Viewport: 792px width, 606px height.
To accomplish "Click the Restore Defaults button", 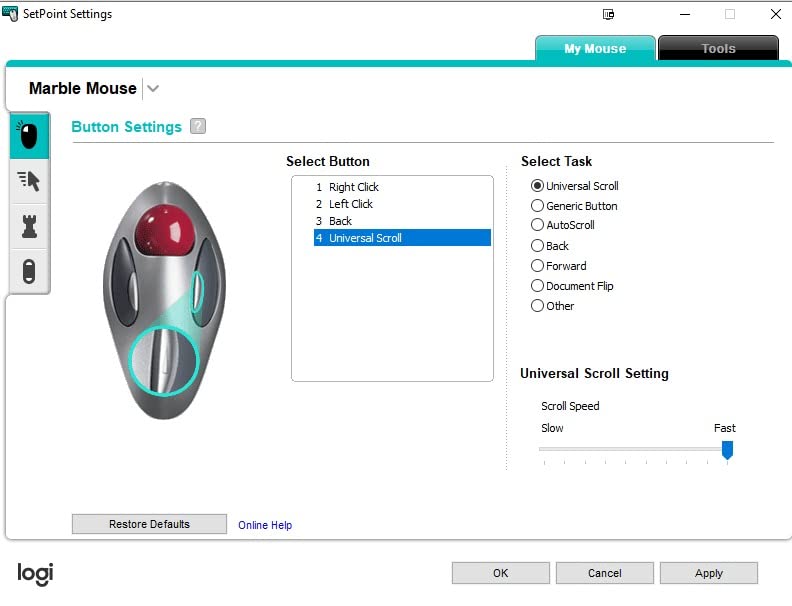I will [149, 524].
